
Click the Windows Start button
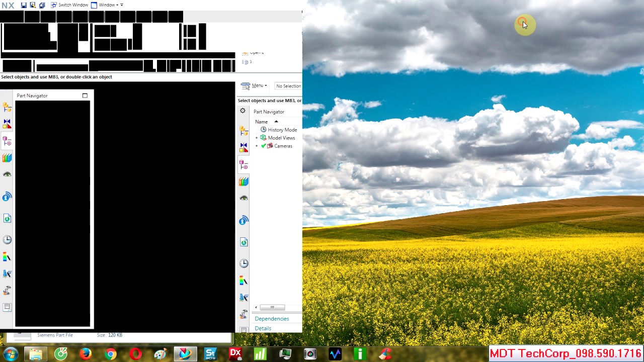coord(10,354)
